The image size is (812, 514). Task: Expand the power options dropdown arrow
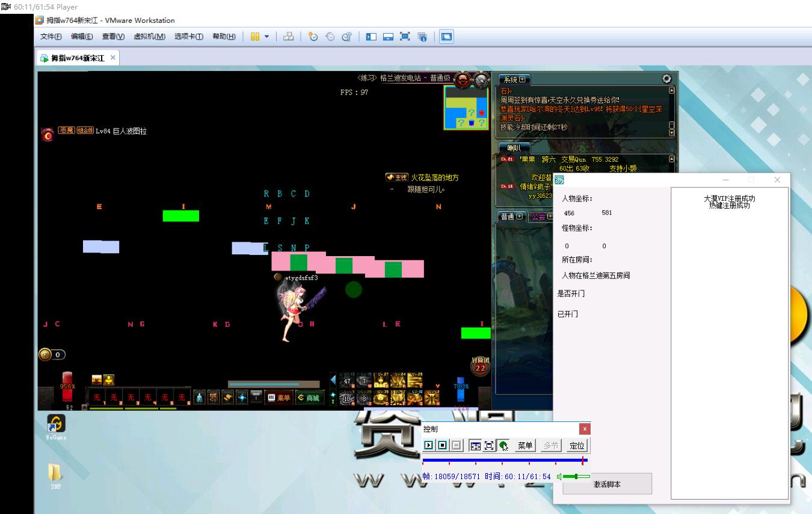coord(266,37)
